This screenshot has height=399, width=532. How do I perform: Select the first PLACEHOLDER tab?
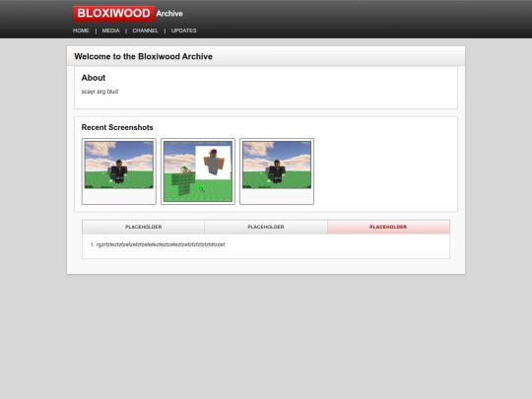point(144,227)
